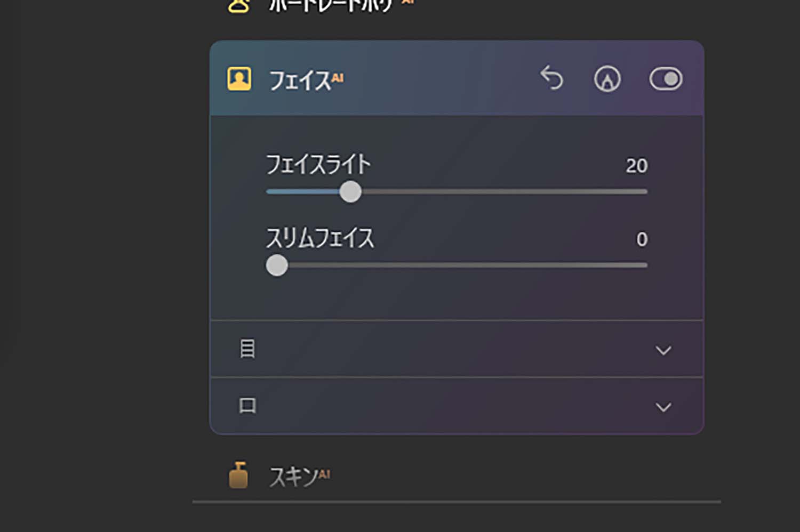Image resolution: width=800 pixels, height=532 pixels.
Task: Expand the 口 (Mouth) section chevron
Action: click(663, 407)
